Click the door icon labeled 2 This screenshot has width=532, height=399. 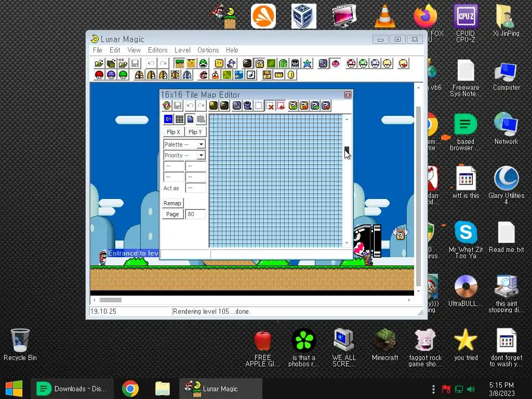click(x=163, y=75)
